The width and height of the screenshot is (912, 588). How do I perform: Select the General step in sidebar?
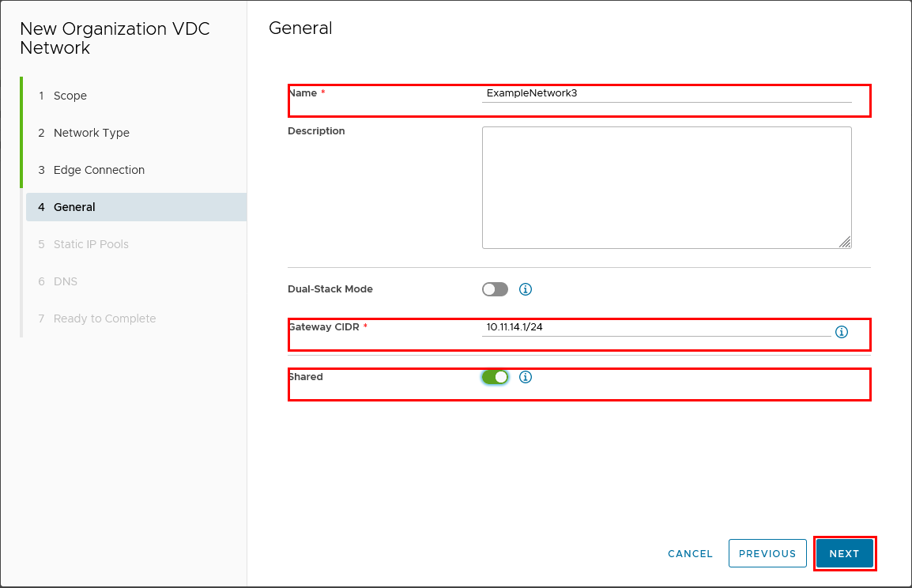point(74,207)
